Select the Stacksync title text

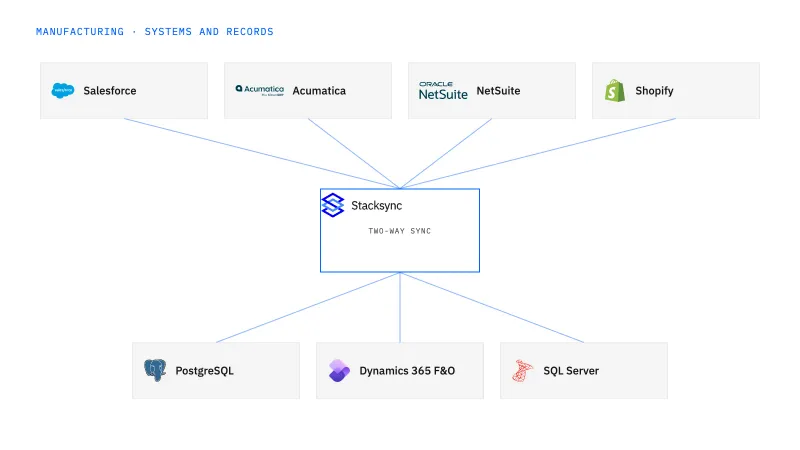[377, 206]
